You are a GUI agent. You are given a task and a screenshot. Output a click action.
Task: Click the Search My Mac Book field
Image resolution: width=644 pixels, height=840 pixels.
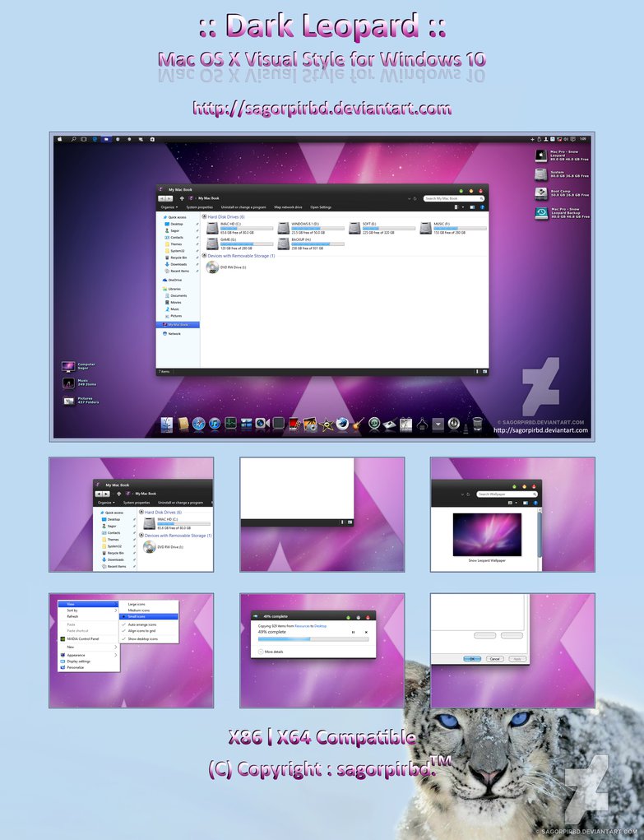[454, 198]
